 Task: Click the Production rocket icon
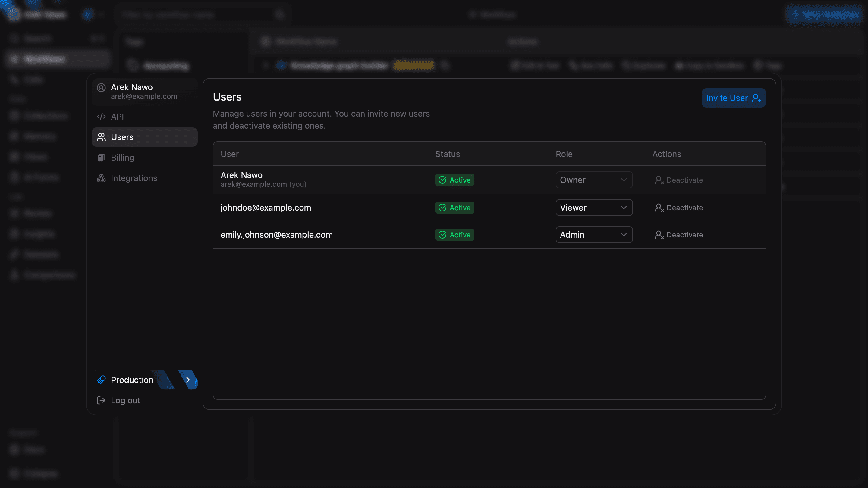coord(101,380)
